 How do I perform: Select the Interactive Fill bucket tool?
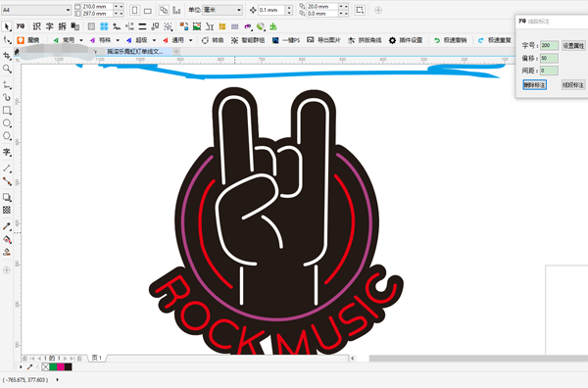7,239
